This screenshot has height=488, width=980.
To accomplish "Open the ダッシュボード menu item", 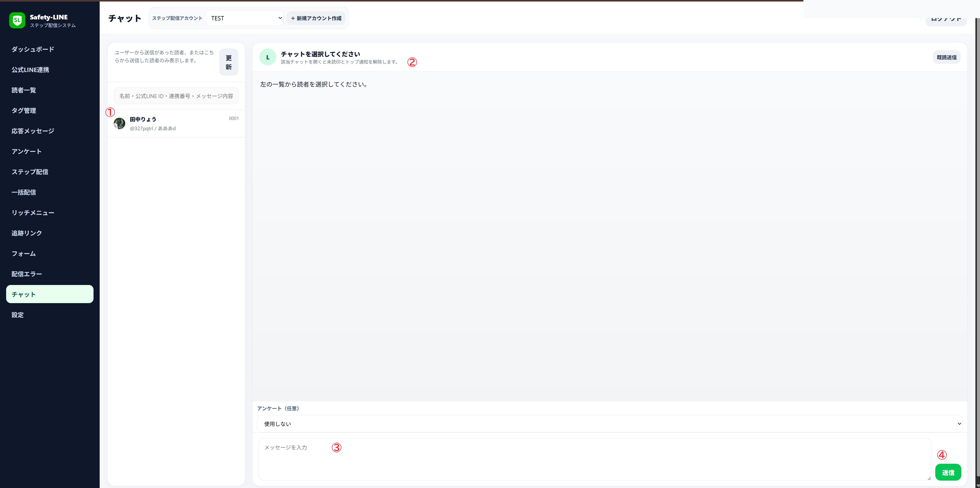I will 50,49.
